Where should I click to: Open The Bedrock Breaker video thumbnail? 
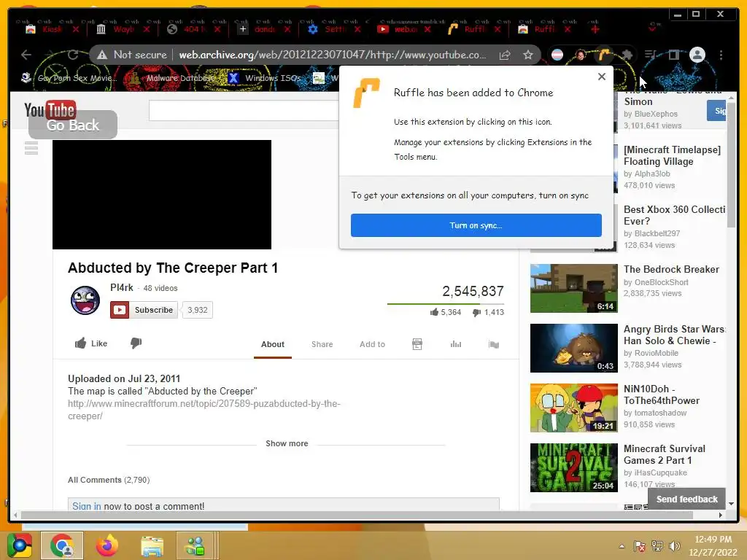574,289
